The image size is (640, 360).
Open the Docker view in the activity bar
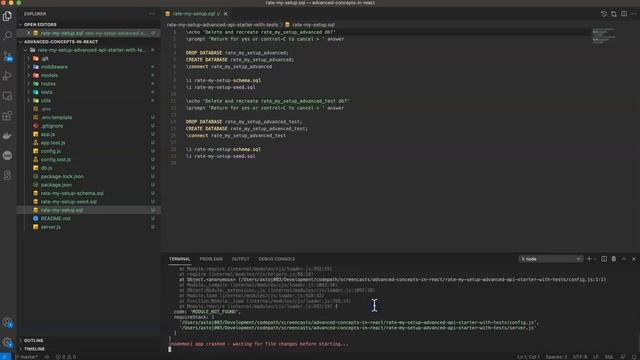coord(7,136)
